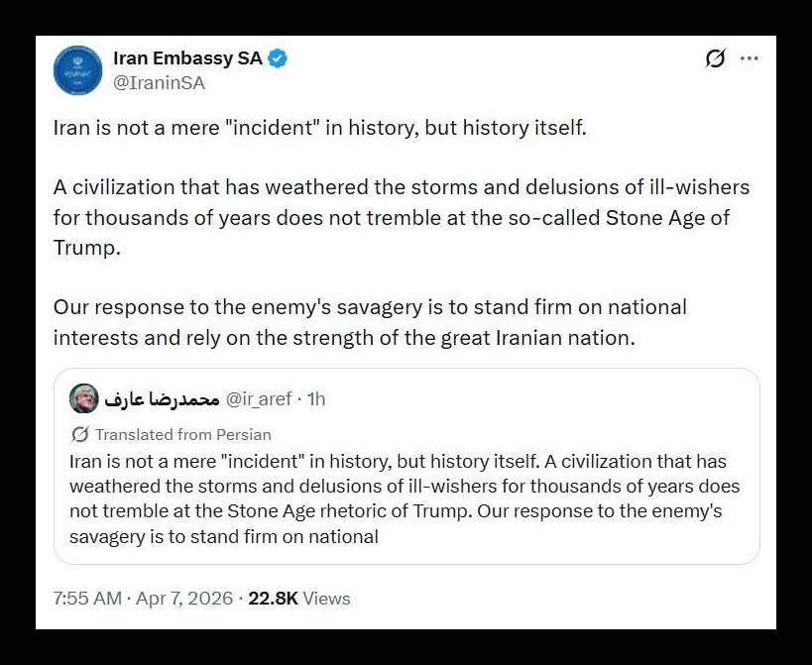Click the Views label beside the count
Screen dimensions: 812x665
point(326,599)
